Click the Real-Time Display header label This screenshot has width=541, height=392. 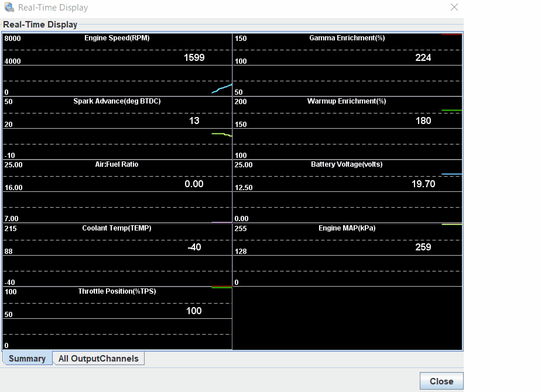point(40,24)
